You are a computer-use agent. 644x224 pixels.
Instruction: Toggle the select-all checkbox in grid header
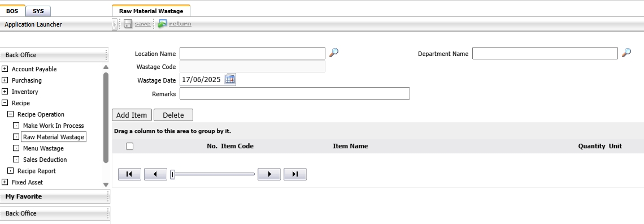click(130, 147)
